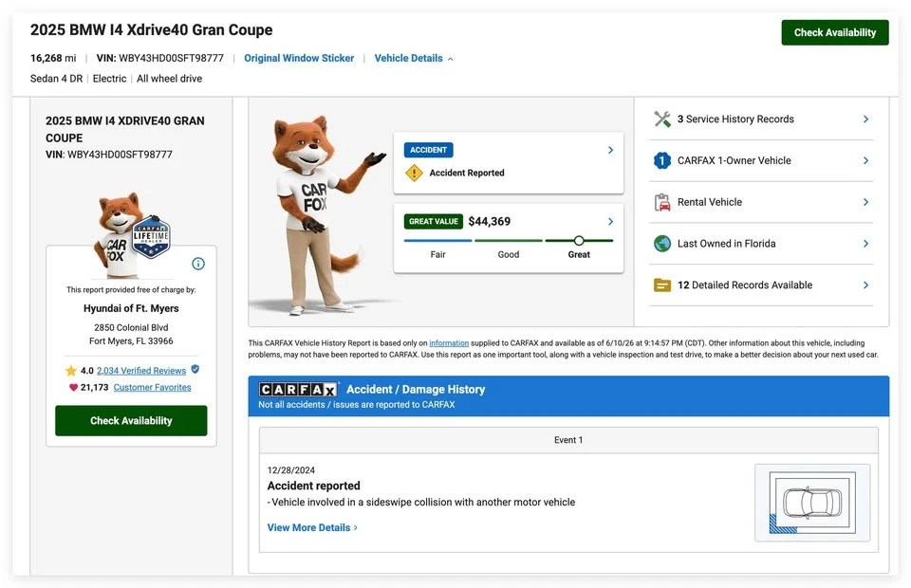Open the Rental Vehicle row chevron
Viewport: 911px width, 588px height.
[865, 202]
